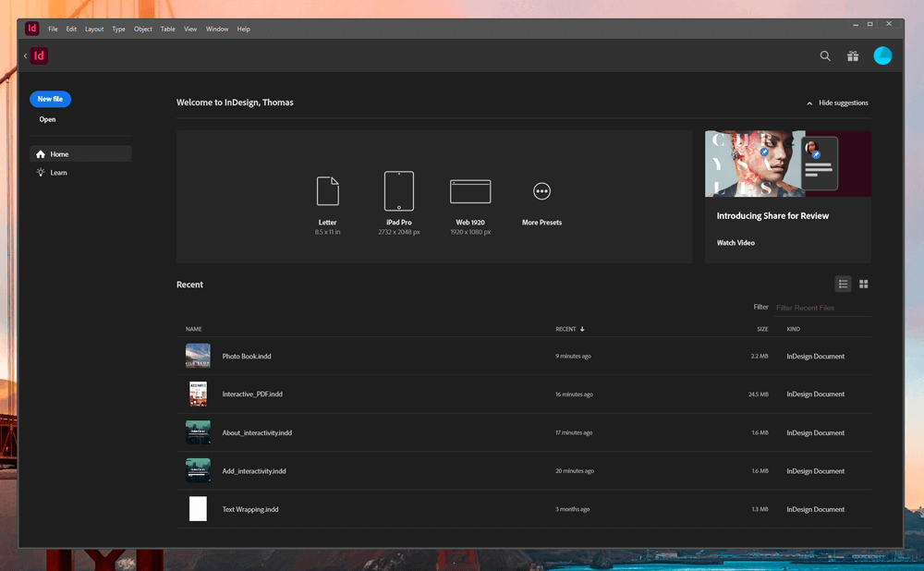924x571 pixels.
Task: Open the Photo Book.indd thumbnail
Action: point(198,356)
